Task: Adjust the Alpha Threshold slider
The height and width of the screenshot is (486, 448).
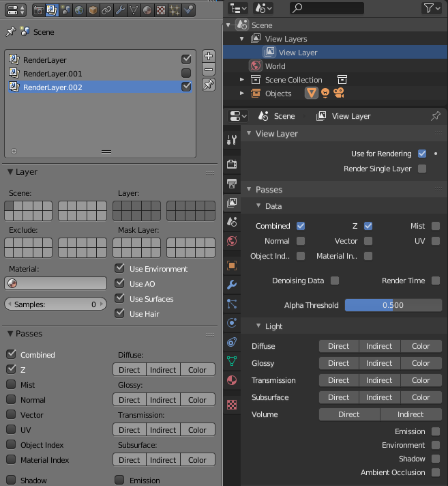Action: pos(393,305)
